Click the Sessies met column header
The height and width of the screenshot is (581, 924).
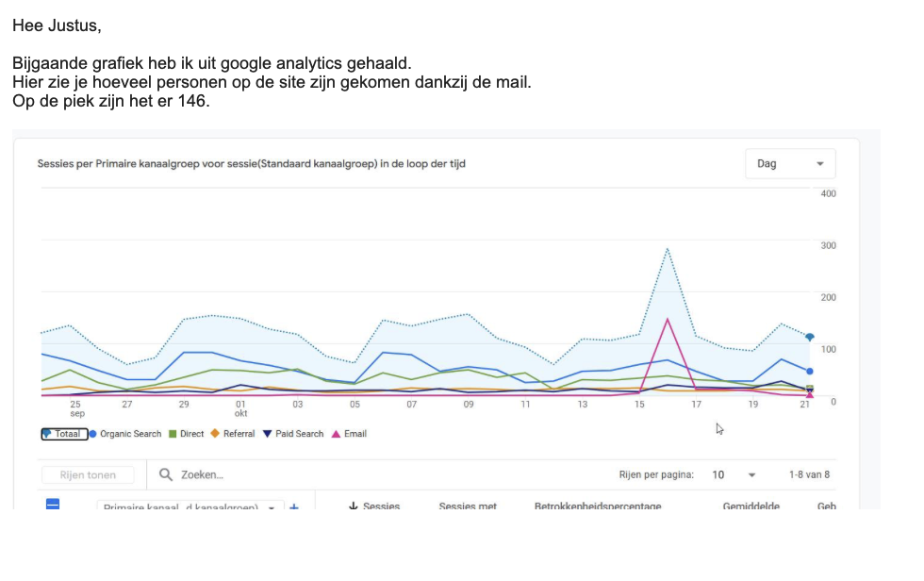point(468,506)
